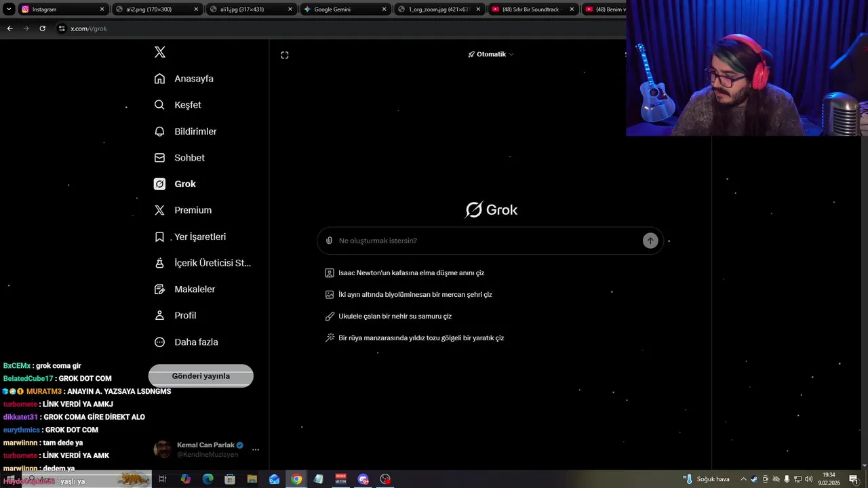Open the Otomatik model dropdown
This screenshot has height=488, width=868.
pos(491,54)
